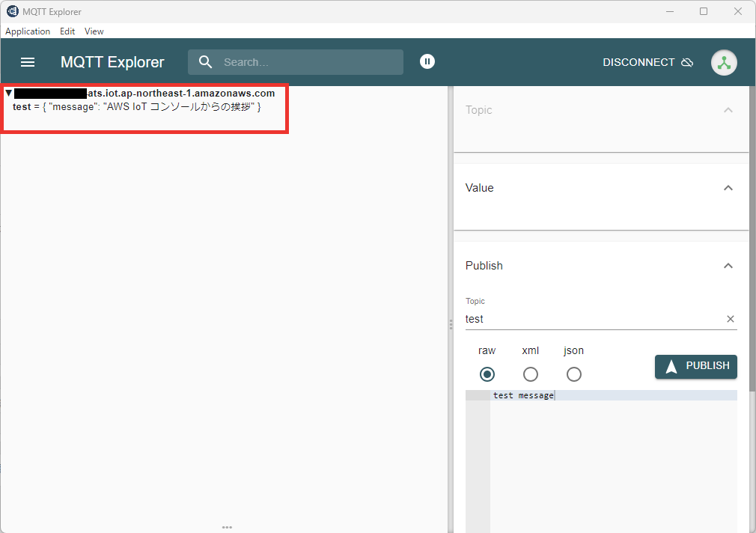Collapse the amazonaws.com broker topic tree

tap(8, 93)
